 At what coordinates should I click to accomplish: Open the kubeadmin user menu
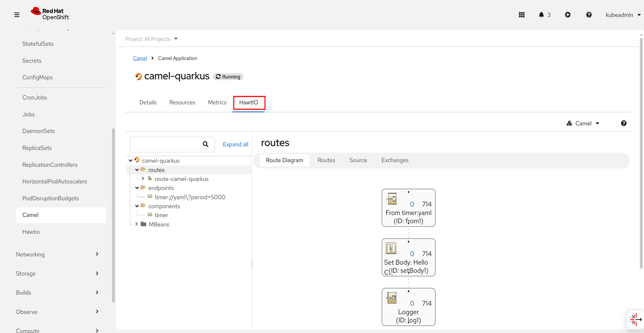[x=623, y=15]
